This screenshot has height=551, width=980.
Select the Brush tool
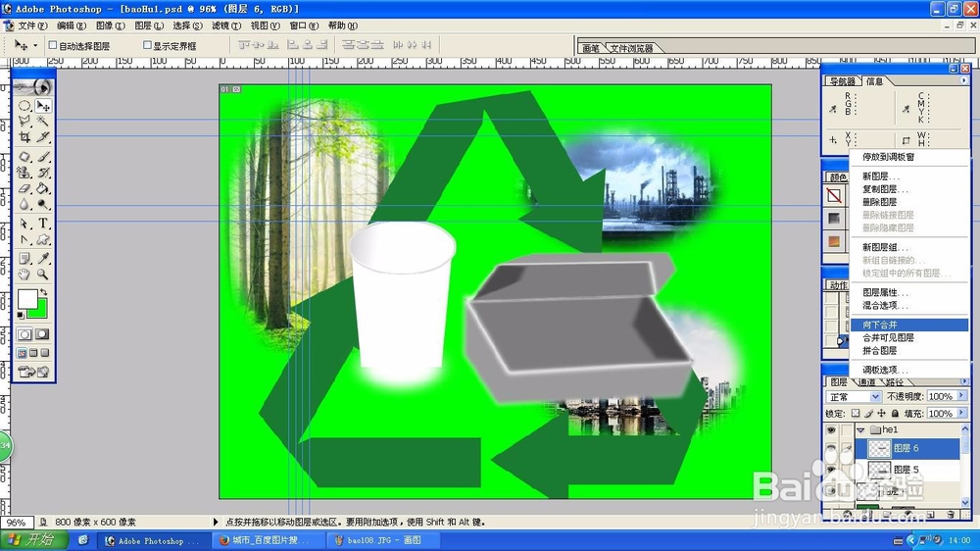[x=42, y=156]
